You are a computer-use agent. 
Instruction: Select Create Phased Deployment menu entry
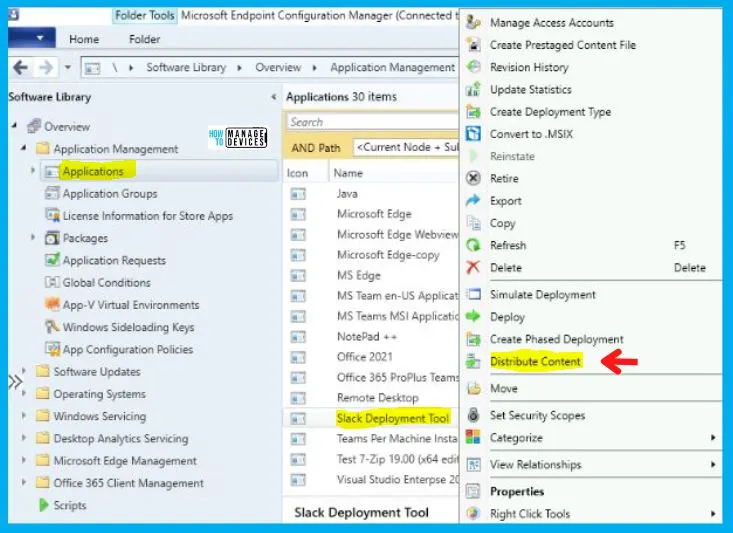(556, 339)
